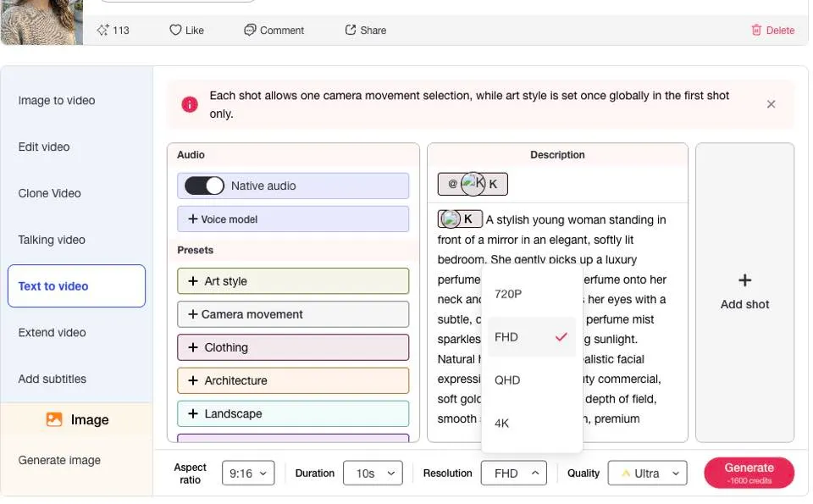Select FHD resolution option
The height and width of the screenshot is (504, 813).
(532, 337)
